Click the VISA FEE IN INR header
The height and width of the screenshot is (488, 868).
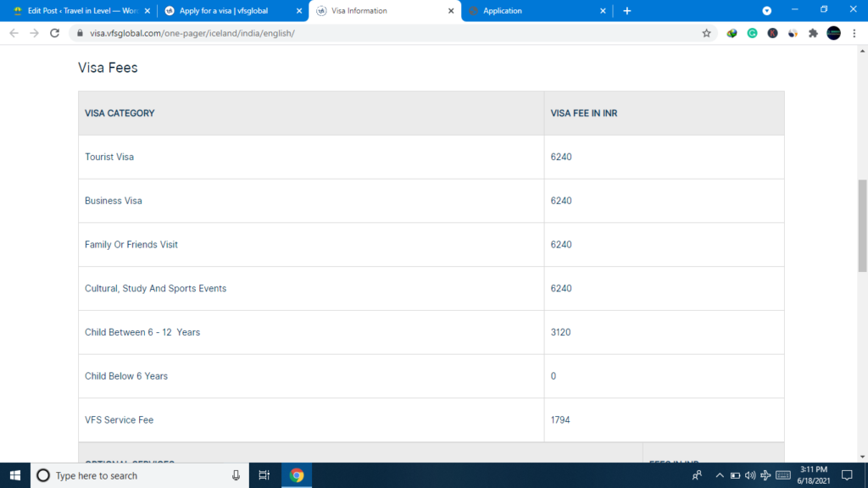(583, 113)
